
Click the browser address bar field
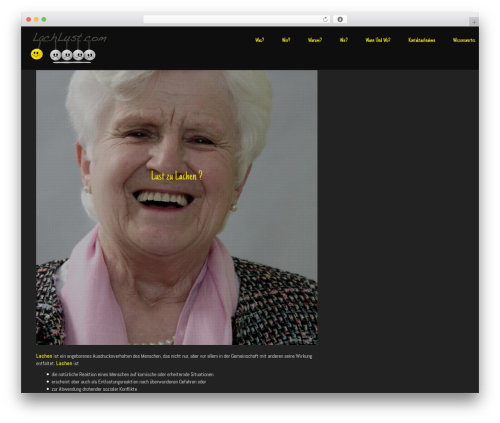point(237,20)
